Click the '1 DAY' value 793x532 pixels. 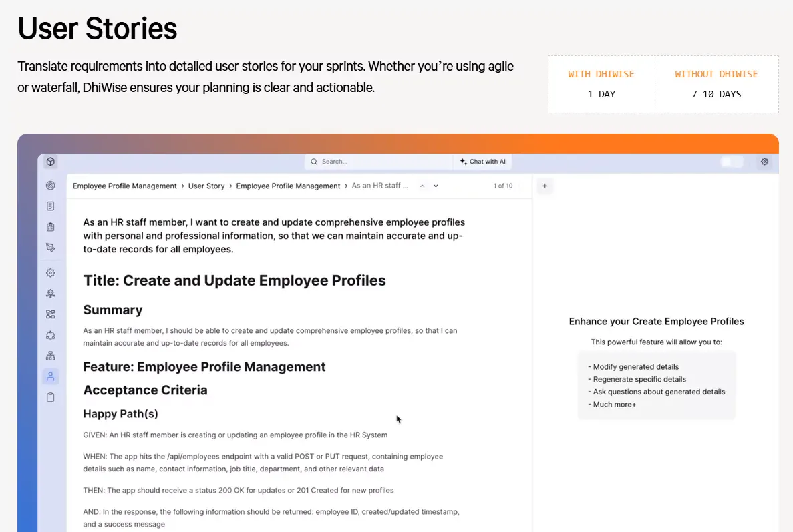[x=601, y=95]
